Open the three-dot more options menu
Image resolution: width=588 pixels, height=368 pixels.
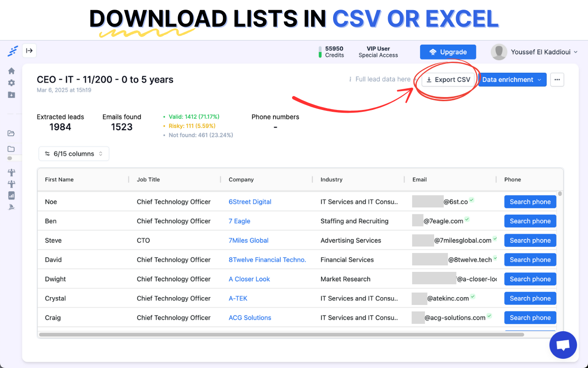[557, 80]
